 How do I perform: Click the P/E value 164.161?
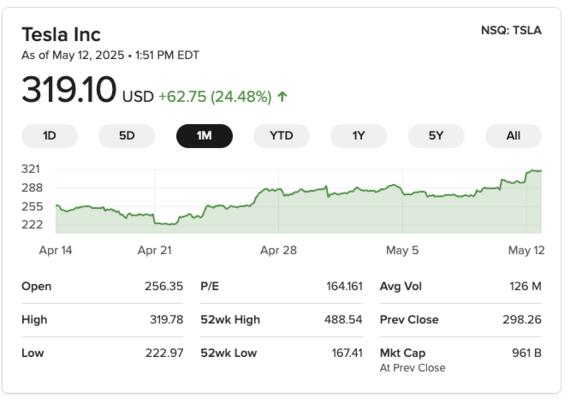344,287
